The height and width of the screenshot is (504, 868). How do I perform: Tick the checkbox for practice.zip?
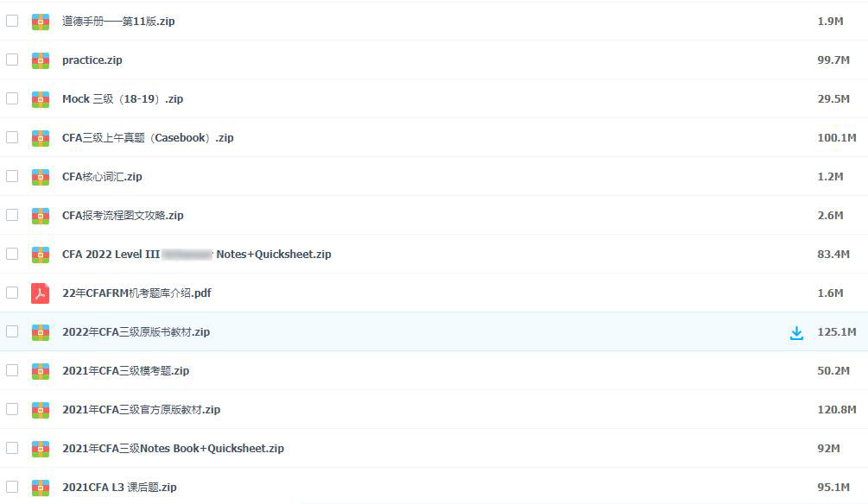point(12,60)
